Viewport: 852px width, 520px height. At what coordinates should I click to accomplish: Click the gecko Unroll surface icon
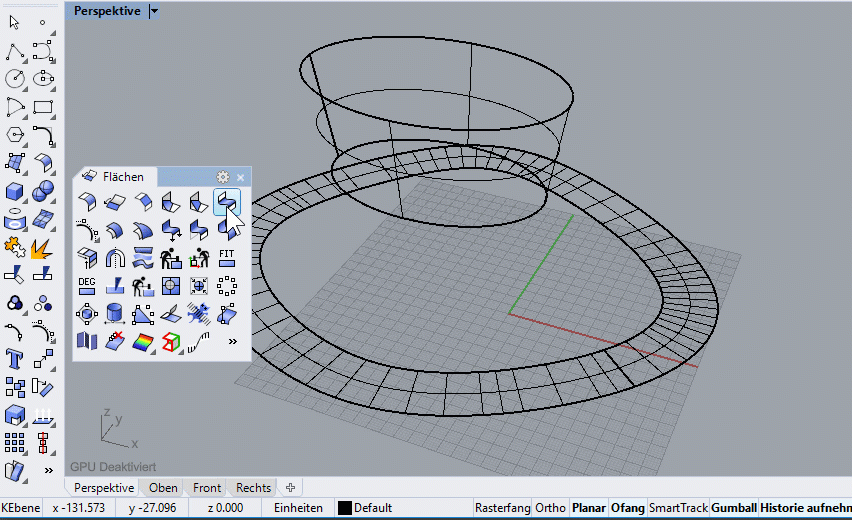pyautogui.click(x=199, y=314)
